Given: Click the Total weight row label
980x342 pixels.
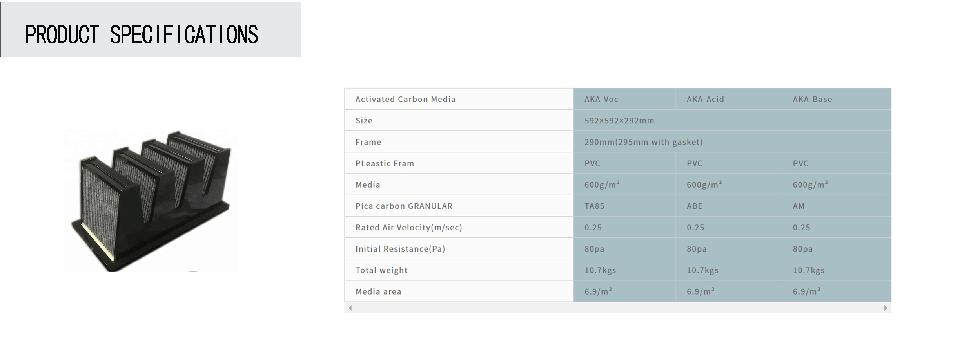Looking at the screenshot, I should pos(381,270).
